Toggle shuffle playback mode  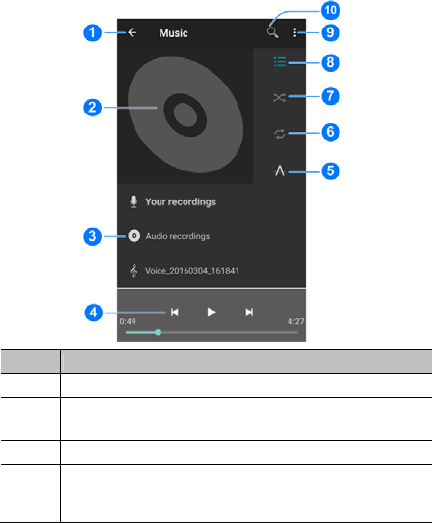(x=280, y=97)
